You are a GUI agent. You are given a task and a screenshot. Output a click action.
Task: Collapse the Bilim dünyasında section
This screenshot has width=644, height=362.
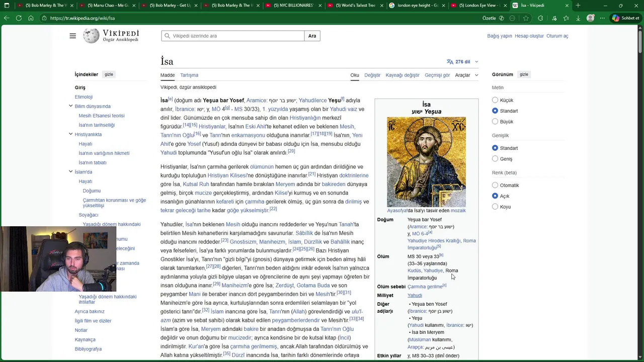pyautogui.click(x=70, y=106)
